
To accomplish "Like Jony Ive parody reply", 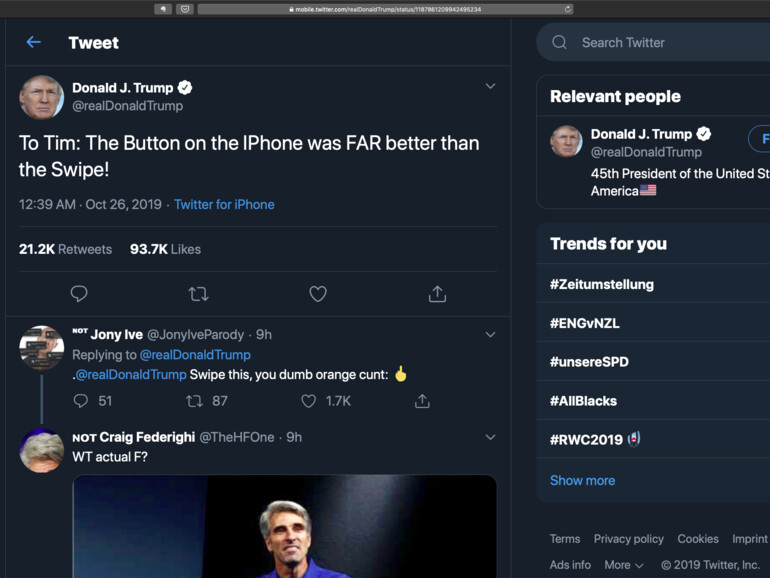I will tap(309, 401).
